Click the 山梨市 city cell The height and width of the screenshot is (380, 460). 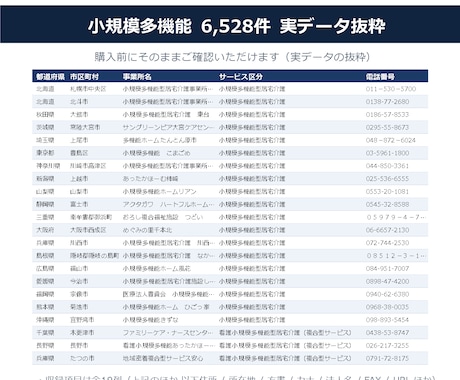tap(79, 192)
